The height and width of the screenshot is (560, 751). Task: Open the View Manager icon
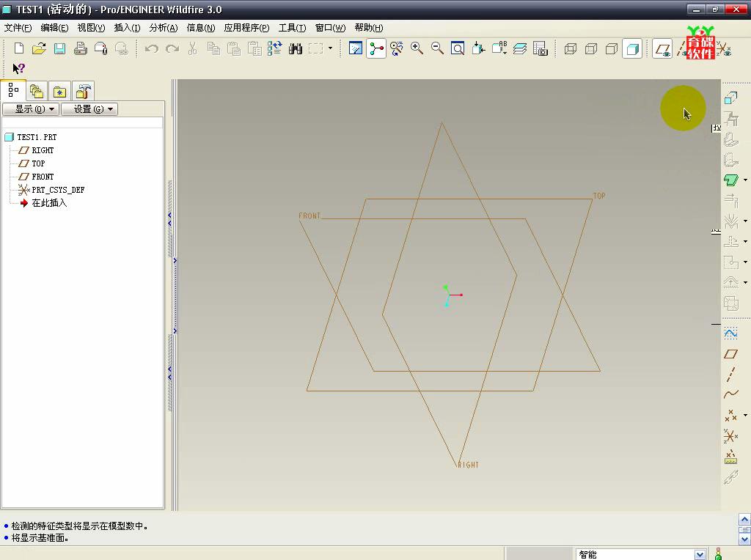pyautogui.click(x=541, y=48)
